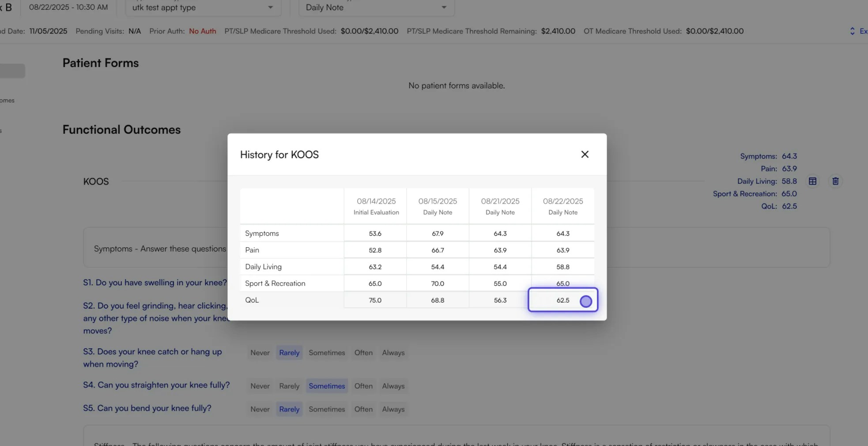Viewport: 868px width, 446px height.
Task: Click QoL value 75.0 for Initial Evaluation
Action: (x=375, y=300)
